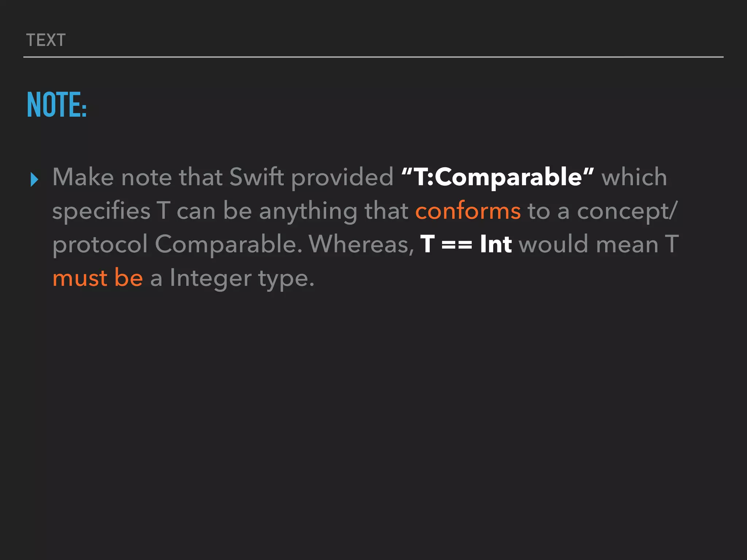
Task: Click the word Whereas, in the third line
Action: click(361, 244)
